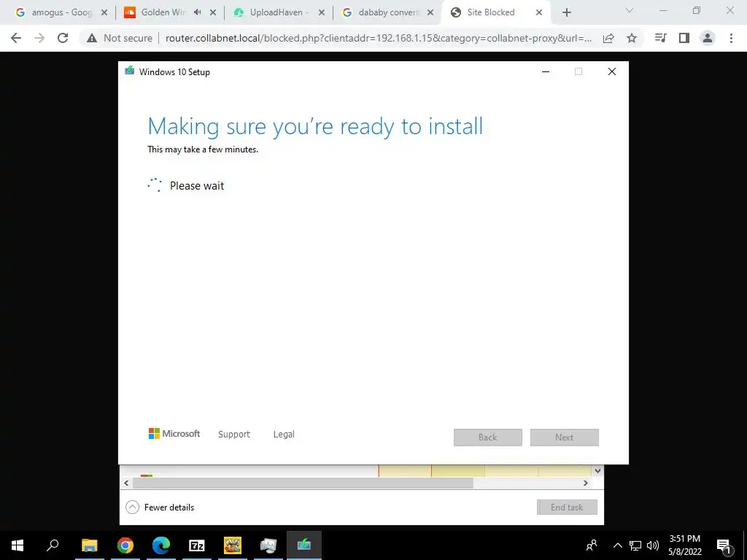
Task: Restore down the Chrome window
Action: click(697, 10)
